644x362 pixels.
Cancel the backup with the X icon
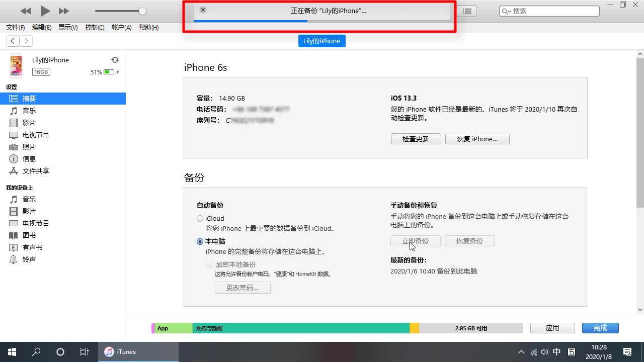pos(203,10)
